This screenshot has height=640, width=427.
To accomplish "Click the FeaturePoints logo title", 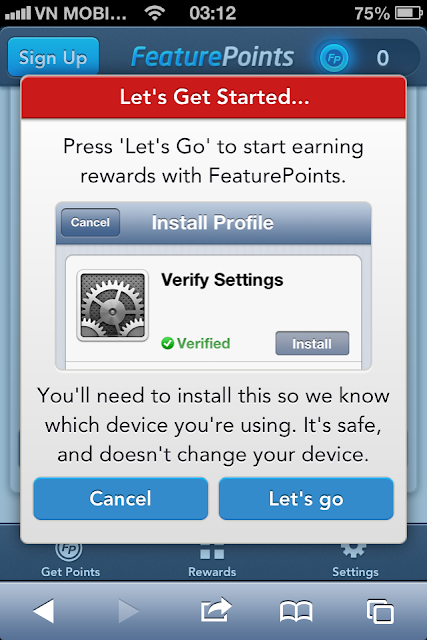I will [x=212, y=56].
